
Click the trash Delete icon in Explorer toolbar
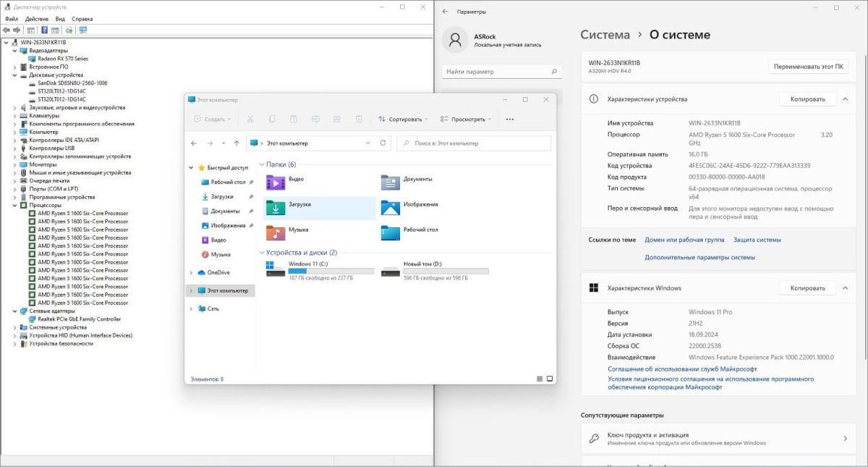[x=359, y=119]
